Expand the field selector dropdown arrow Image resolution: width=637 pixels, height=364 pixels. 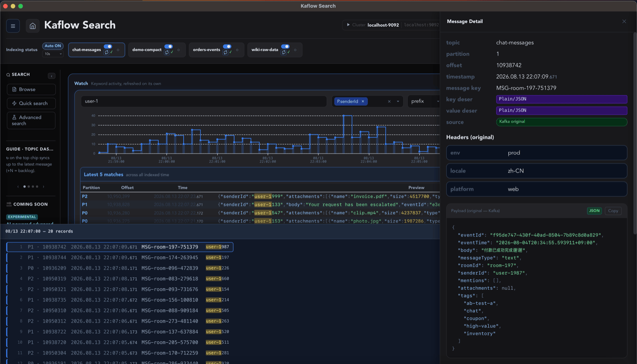pyautogui.click(x=398, y=101)
